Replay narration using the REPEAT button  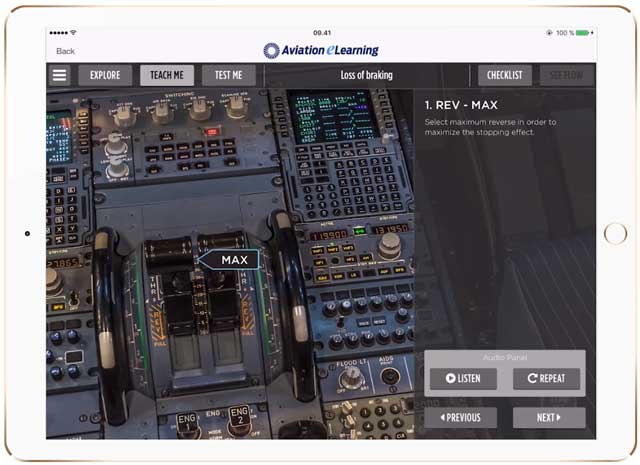coord(546,379)
